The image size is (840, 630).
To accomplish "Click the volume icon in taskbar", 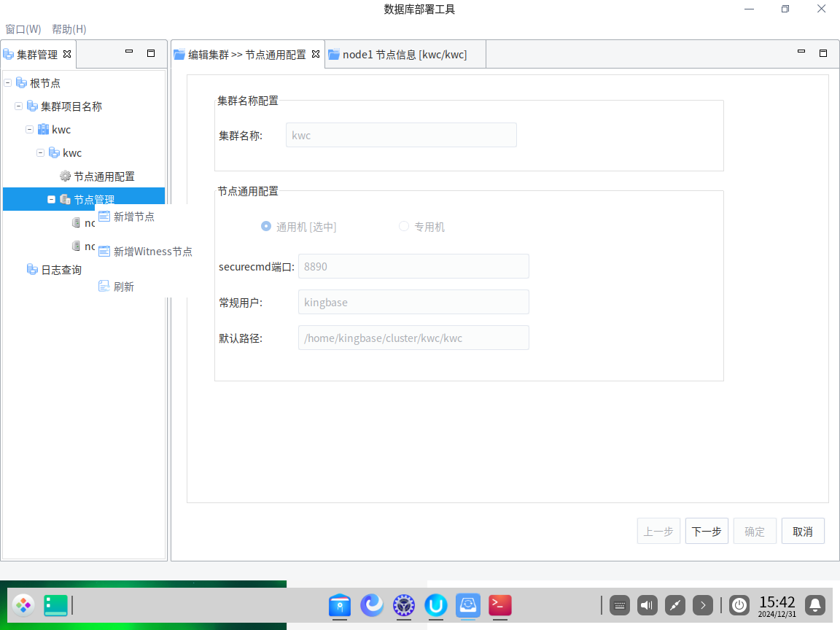I will click(x=647, y=604).
